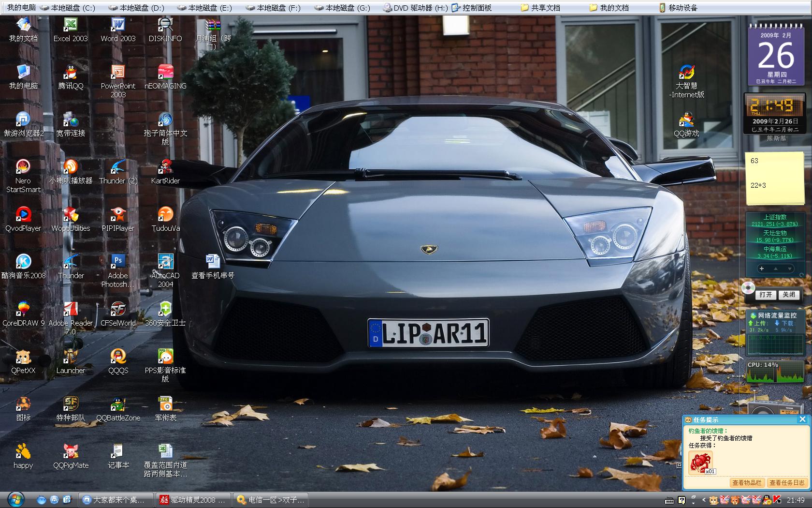Open 本地磁盘 (G:) from top toolbar
The image size is (812, 508).
[x=342, y=8]
